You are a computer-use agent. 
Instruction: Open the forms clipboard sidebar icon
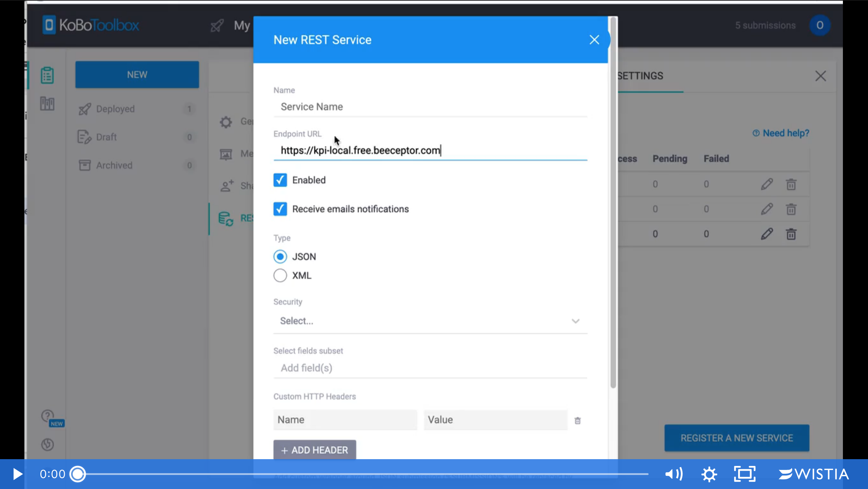pos(47,75)
